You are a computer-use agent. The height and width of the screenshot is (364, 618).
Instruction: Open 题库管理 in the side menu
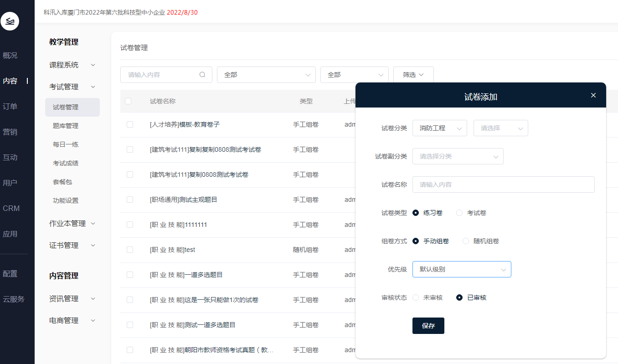66,126
